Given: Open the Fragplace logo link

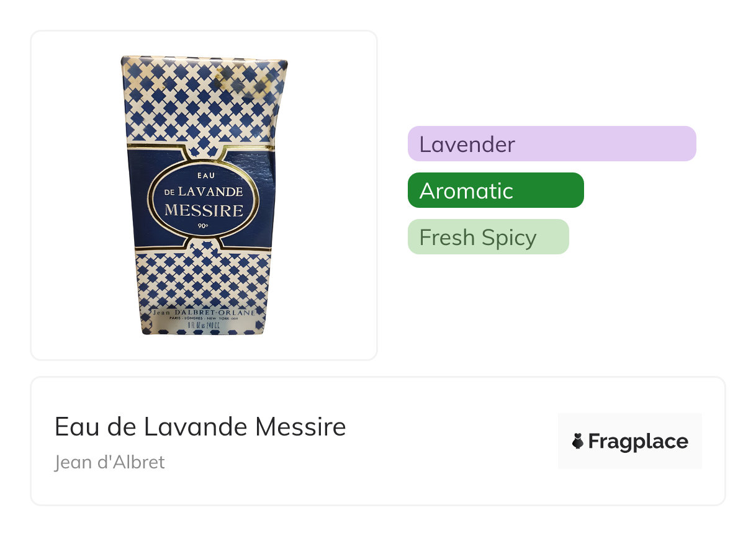Looking at the screenshot, I should (629, 441).
